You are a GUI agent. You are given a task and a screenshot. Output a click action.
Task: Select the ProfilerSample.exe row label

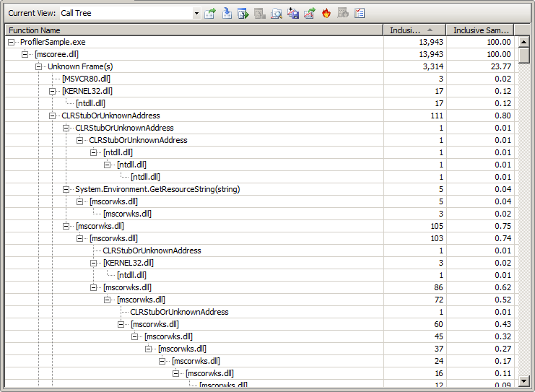coord(53,42)
